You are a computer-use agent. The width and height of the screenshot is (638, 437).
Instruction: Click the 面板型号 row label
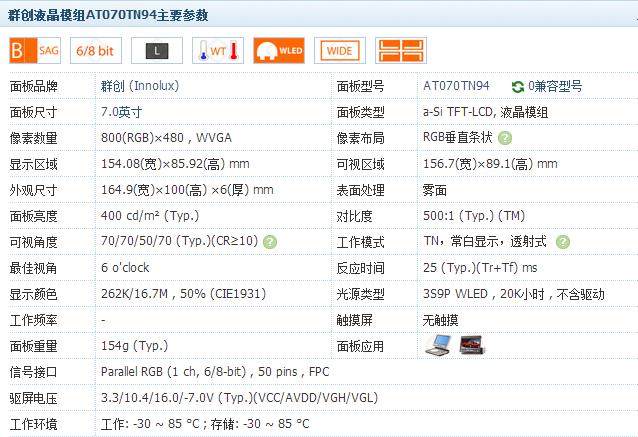(x=360, y=86)
